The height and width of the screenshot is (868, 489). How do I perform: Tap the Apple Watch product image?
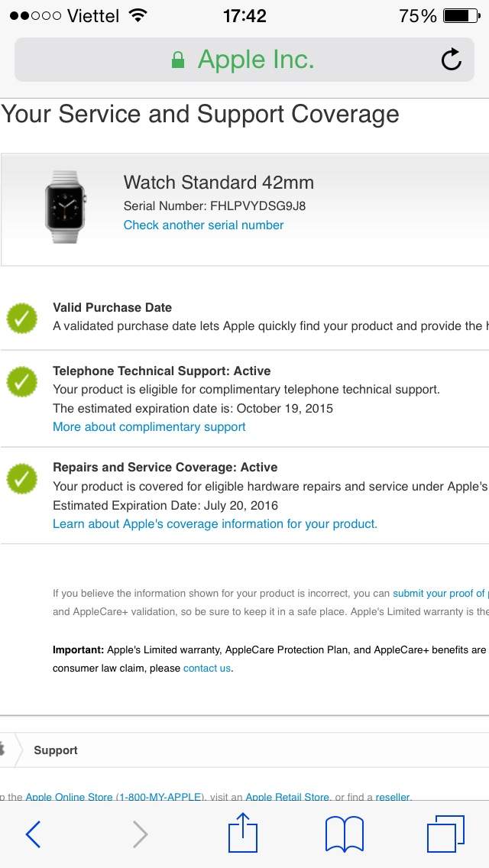click(x=66, y=207)
